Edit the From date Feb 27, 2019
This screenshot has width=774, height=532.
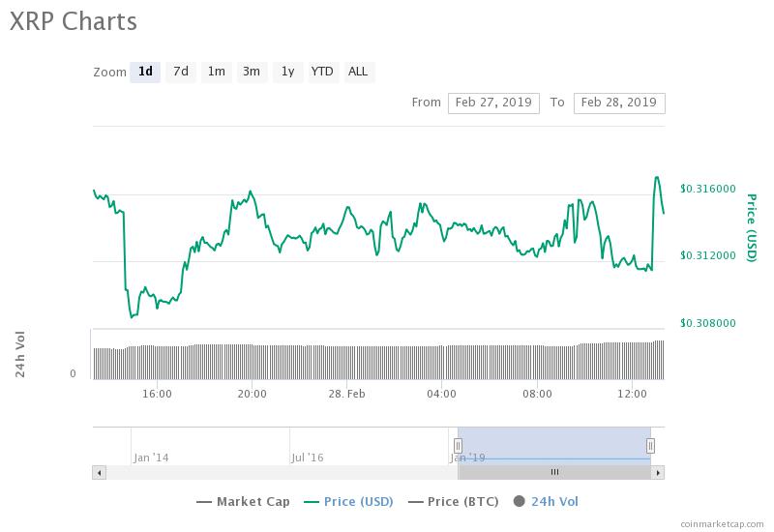tap(493, 103)
